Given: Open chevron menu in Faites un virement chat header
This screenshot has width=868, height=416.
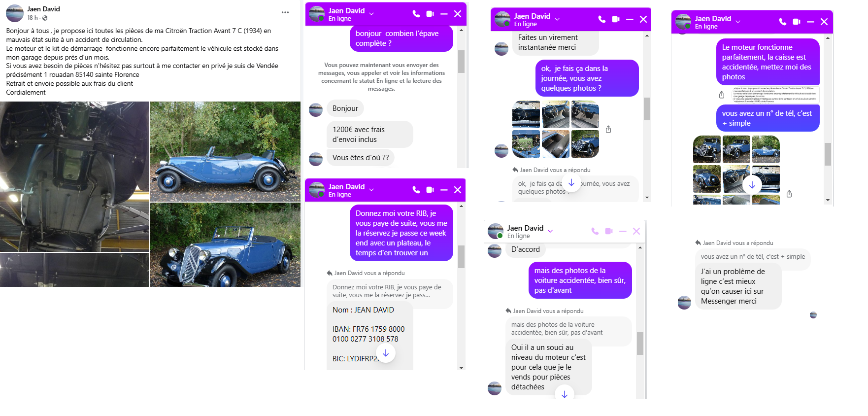Looking at the screenshot, I should pos(557,19).
